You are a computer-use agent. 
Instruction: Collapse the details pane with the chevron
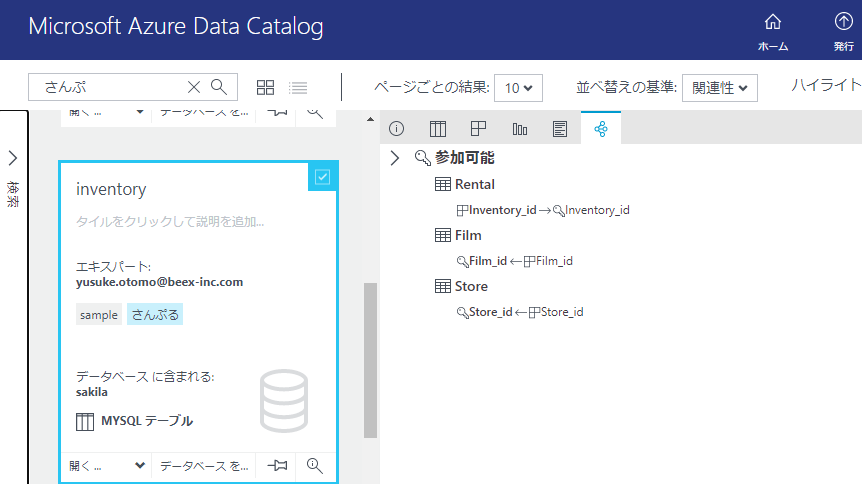click(395, 158)
